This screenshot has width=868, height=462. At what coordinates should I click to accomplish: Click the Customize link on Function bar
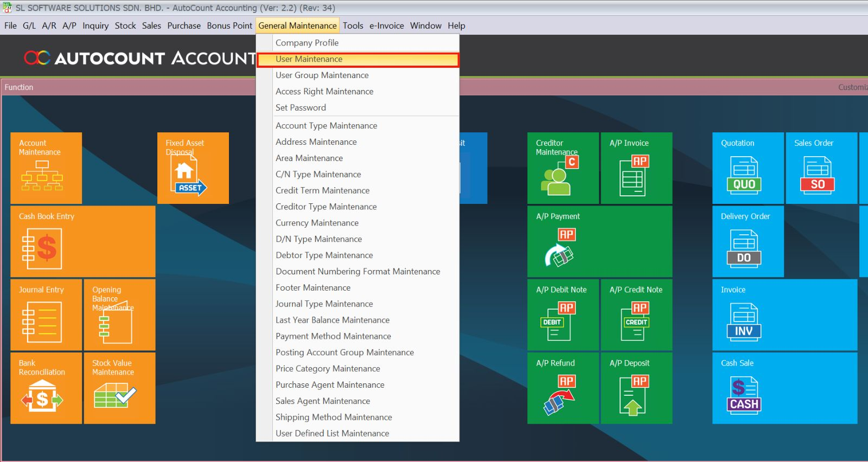point(852,87)
